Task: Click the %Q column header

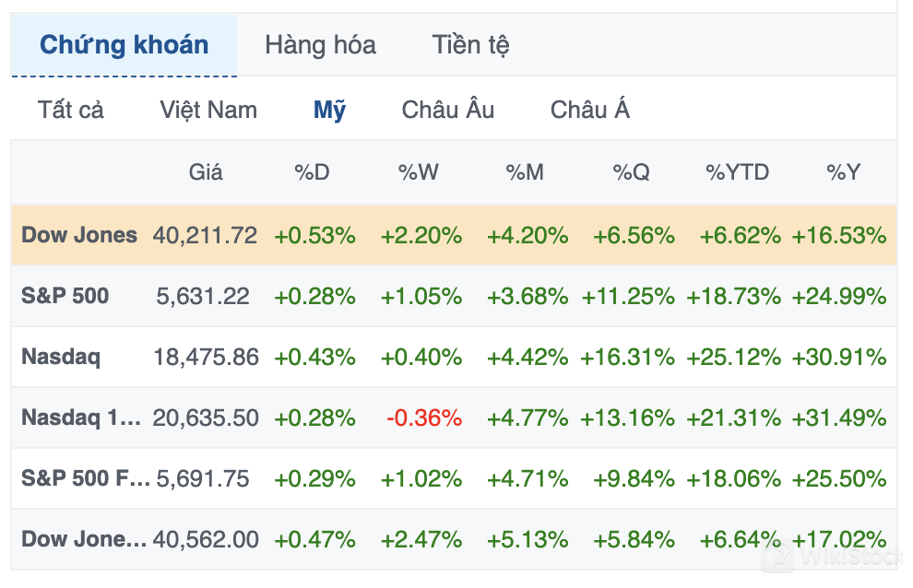Action: (x=632, y=172)
